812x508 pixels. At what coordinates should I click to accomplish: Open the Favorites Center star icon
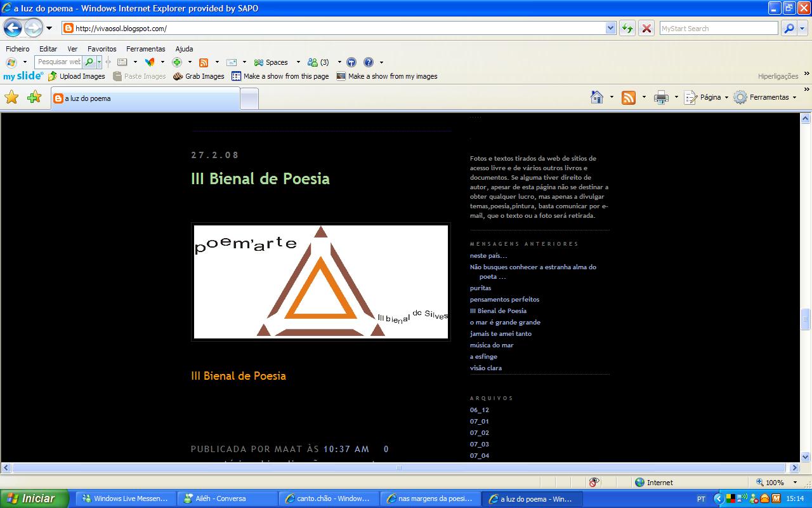11,97
